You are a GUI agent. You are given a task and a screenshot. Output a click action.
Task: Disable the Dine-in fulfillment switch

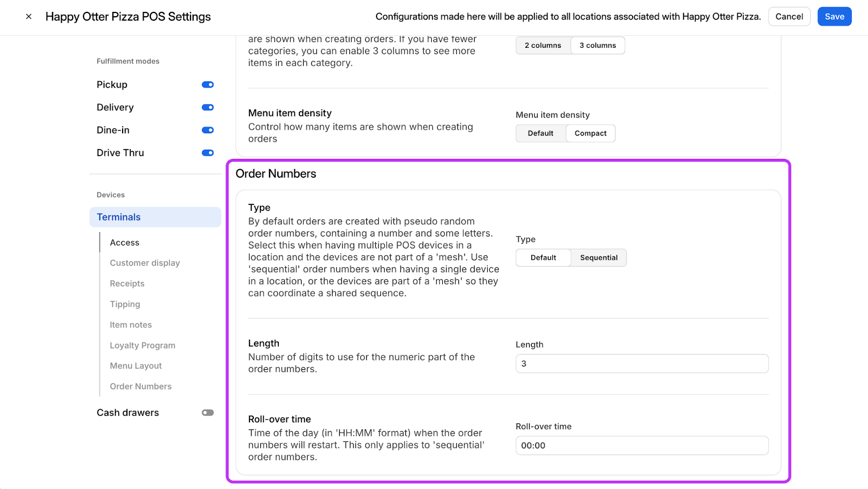(208, 130)
